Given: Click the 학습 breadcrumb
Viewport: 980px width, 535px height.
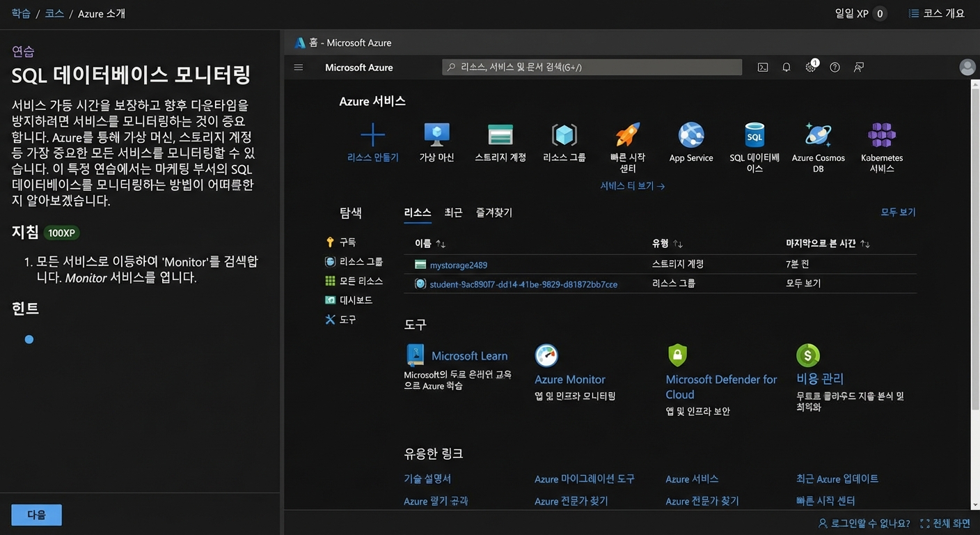Looking at the screenshot, I should click(x=21, y=13).
